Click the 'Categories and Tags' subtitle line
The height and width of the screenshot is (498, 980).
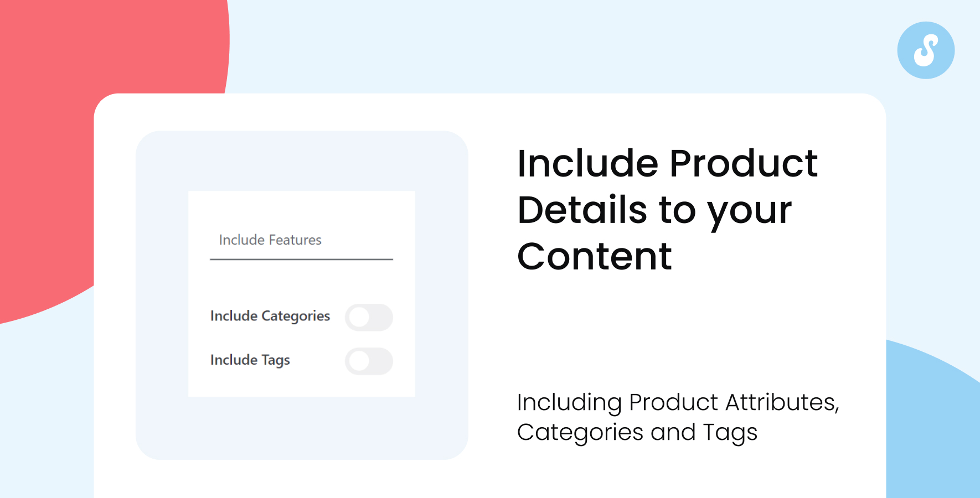[637, 433]
